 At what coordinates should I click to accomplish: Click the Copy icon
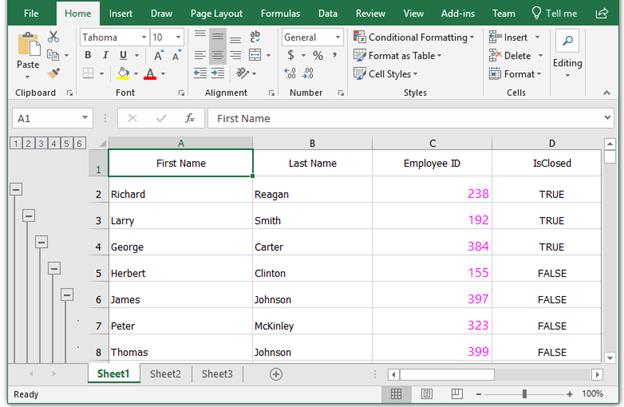53,55
